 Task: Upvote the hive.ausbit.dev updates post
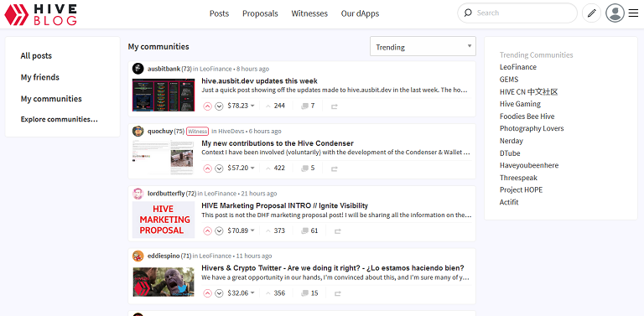[207, 106]
